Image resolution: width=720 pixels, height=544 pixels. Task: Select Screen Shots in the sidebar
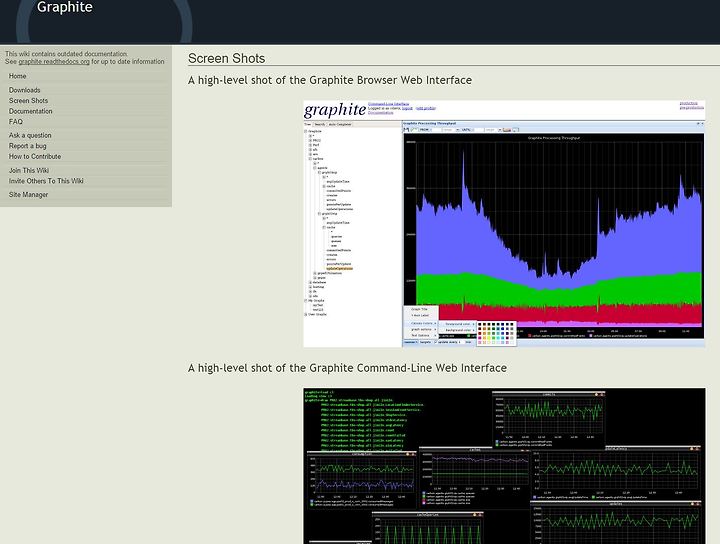point(28,101)
